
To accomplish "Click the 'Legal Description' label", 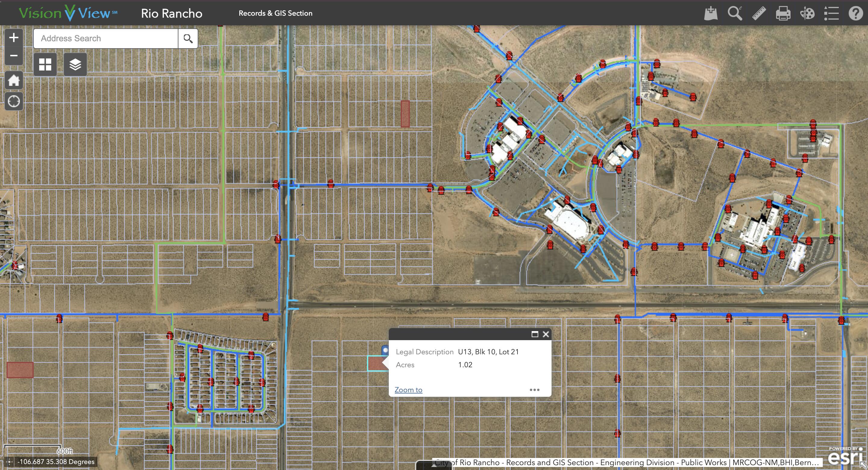I will (425, 352).
